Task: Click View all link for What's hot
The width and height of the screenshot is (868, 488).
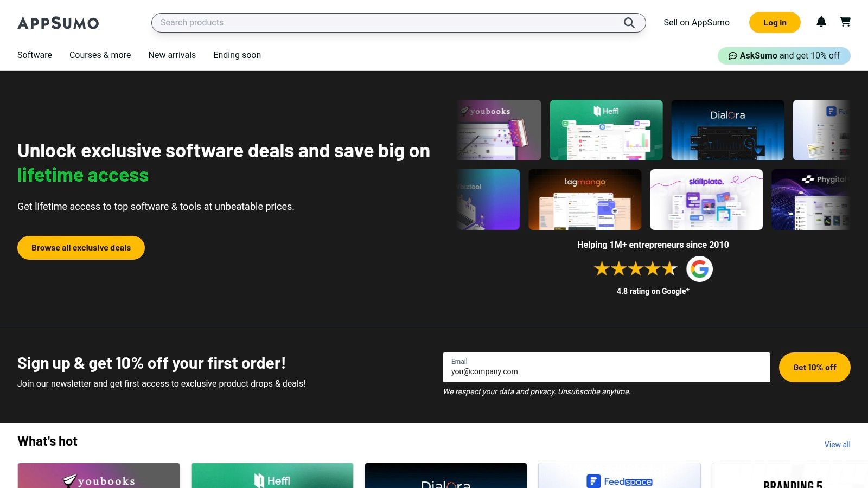Action: 837,445
